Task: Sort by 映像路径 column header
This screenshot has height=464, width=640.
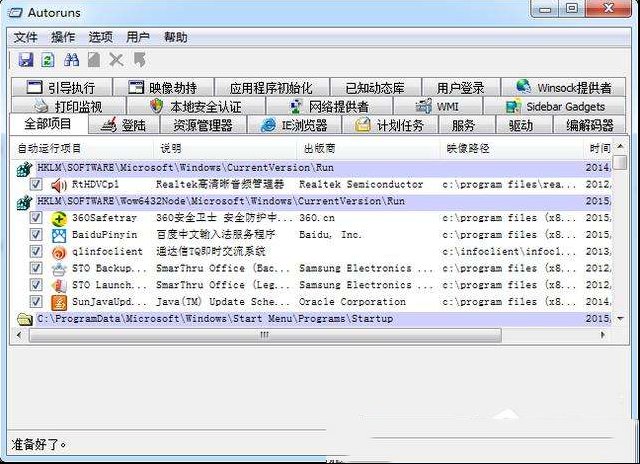Action: coord(512,149)
